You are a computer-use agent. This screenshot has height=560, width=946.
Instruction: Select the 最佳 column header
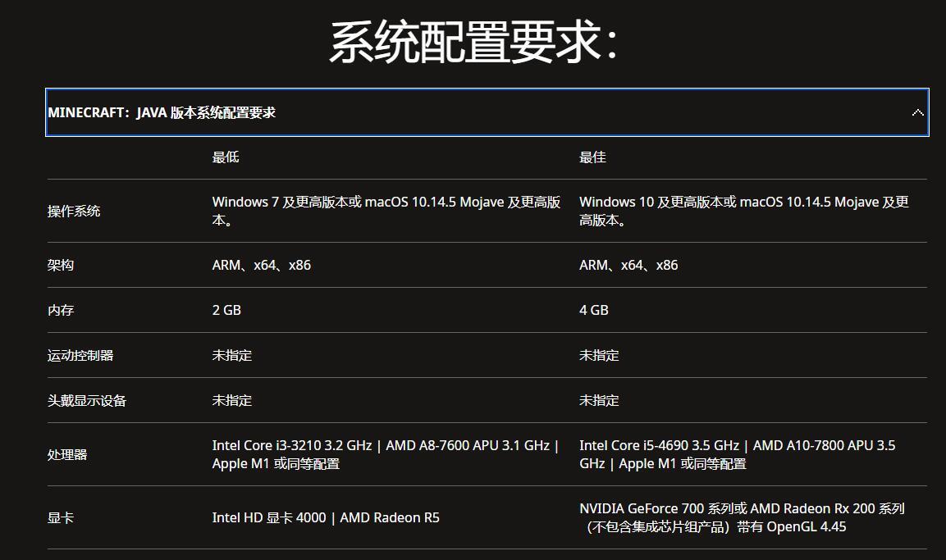[x=592, y=157]
